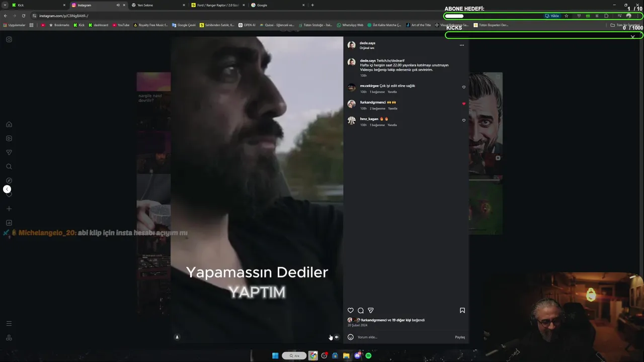Reply to hmz_kagan's comment via Yanıtla

coord(392,125)
